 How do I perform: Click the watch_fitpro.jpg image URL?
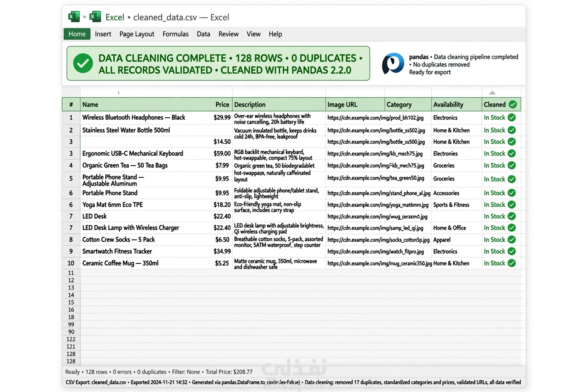click(376, 252)
